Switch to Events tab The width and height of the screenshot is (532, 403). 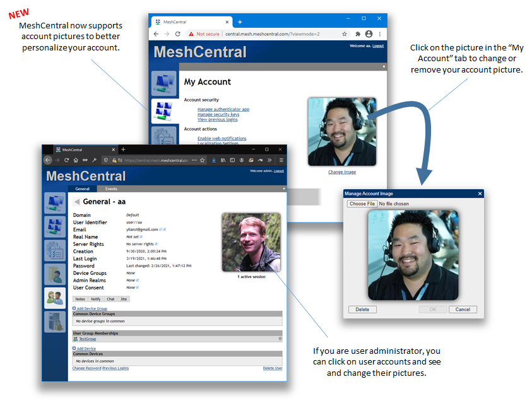[x=111, y=189]
